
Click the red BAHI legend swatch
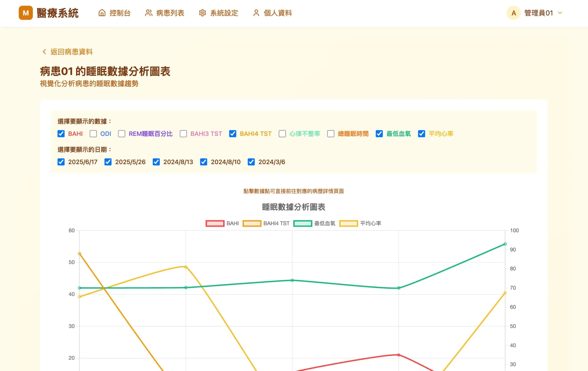point(215,223)
